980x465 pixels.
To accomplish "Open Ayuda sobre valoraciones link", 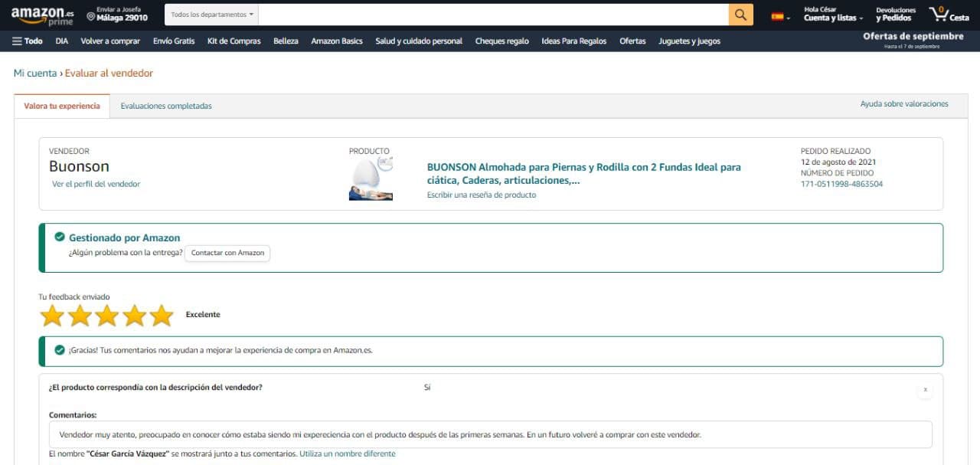I will point(904,104).
